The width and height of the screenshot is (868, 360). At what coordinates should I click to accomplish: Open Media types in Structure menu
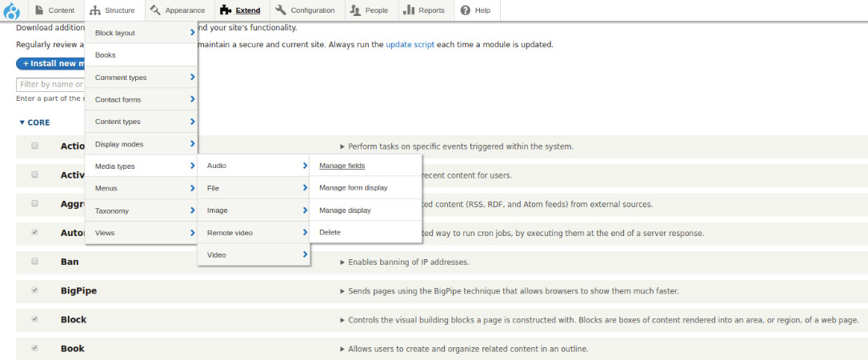click(141, 166)
